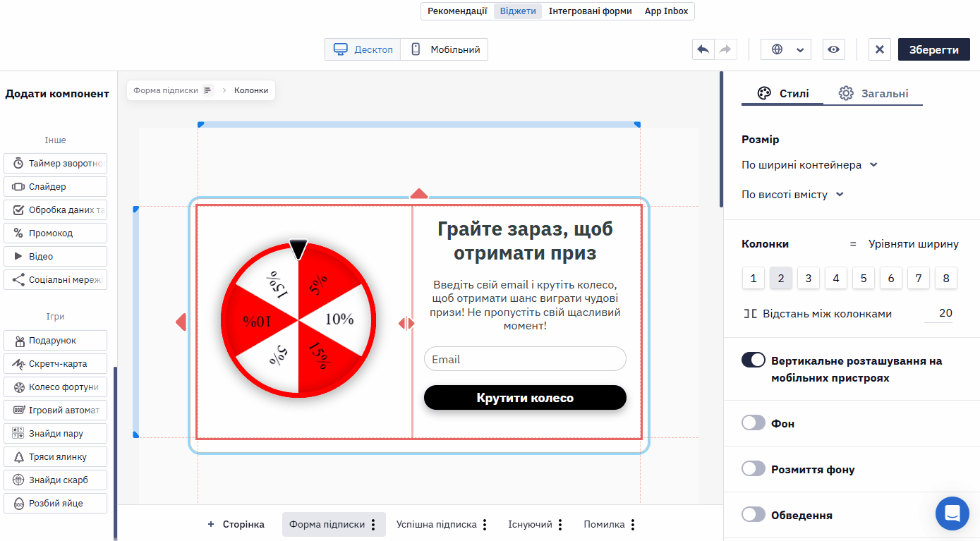Click the + Сторінка button
This screenshot has width=980, height=541.
click(236, 524)
